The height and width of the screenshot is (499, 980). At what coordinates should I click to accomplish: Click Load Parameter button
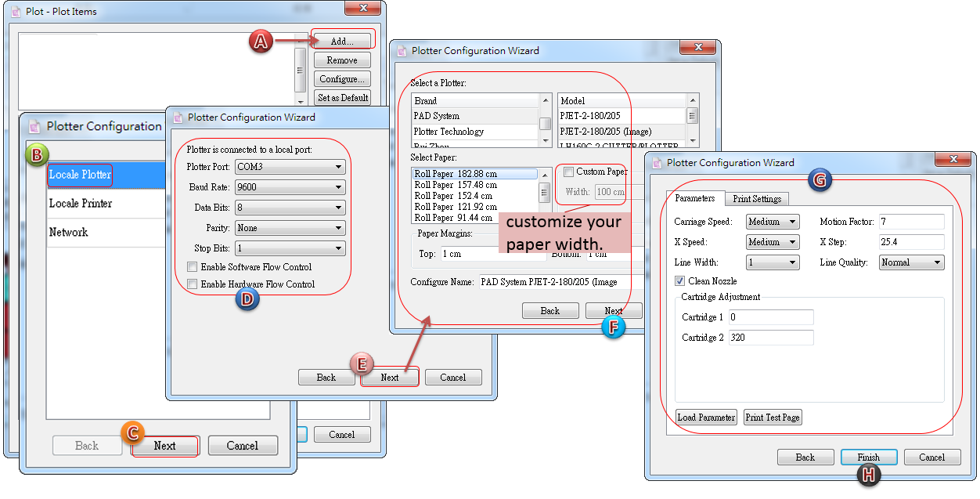pyautogui.click(x=706, y=418)
